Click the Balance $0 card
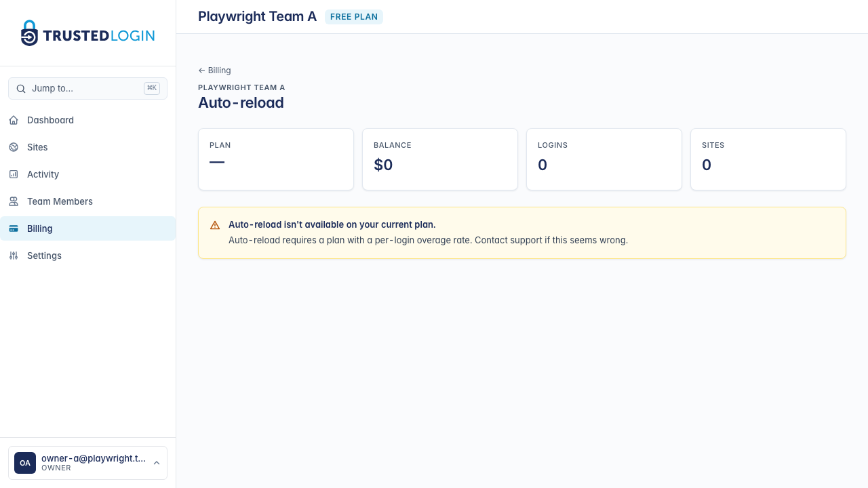 point(440,159)
